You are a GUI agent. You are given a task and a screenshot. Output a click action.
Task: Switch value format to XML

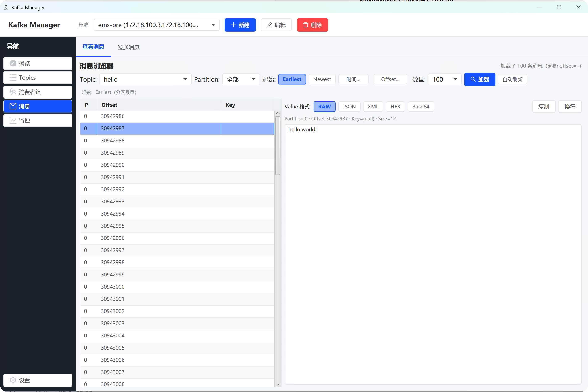(x=373, y=107)
